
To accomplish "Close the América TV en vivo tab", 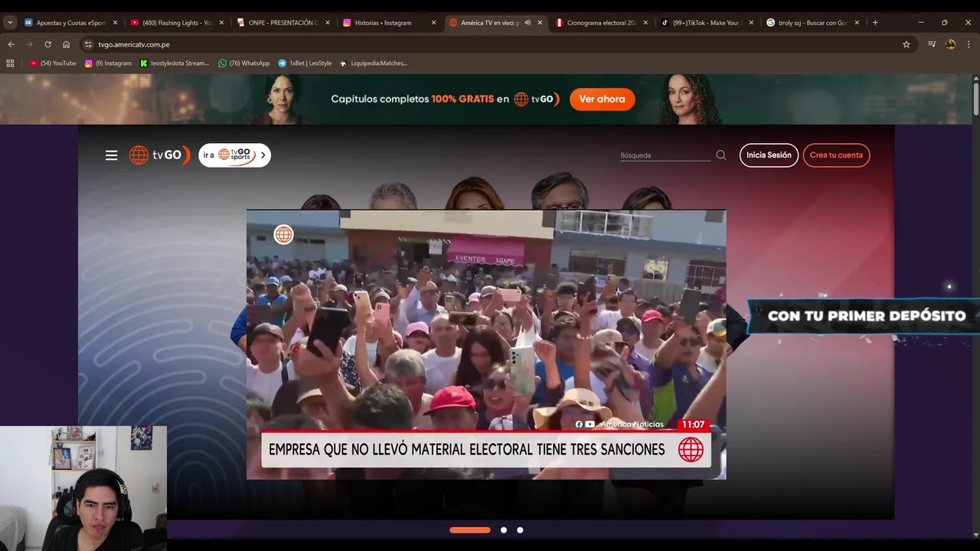I will coord(540,23).
